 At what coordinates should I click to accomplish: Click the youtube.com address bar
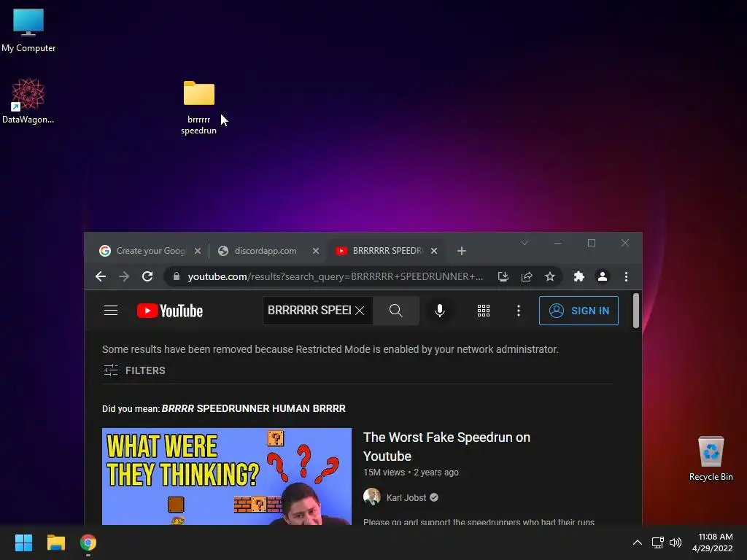(335, 276)
